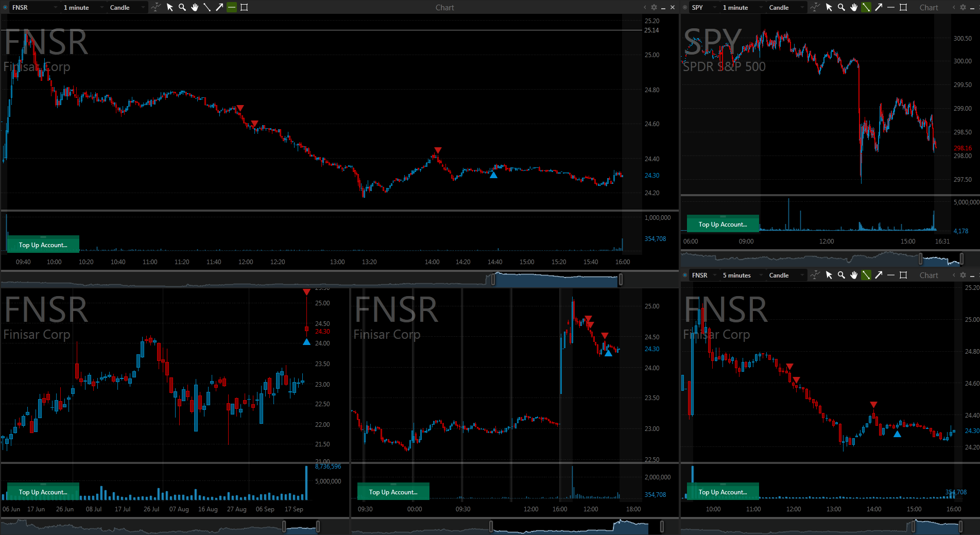Viewport: 980px width, 535px height.
Task: Open settings gear of FNSR 5 minutes chart panel
Action: click(x=963, y=275)
